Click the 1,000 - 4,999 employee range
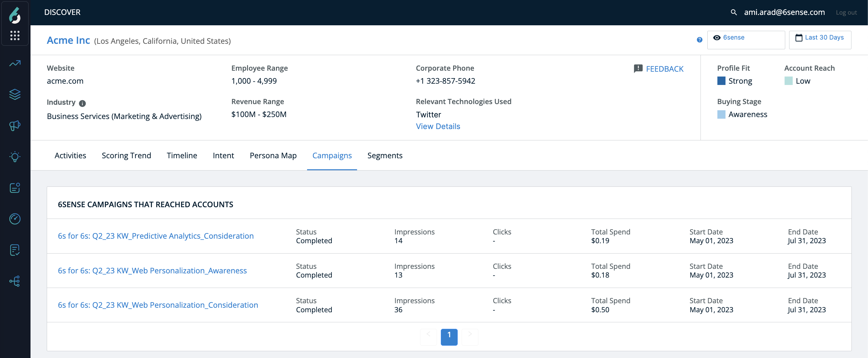 (254, 81)
